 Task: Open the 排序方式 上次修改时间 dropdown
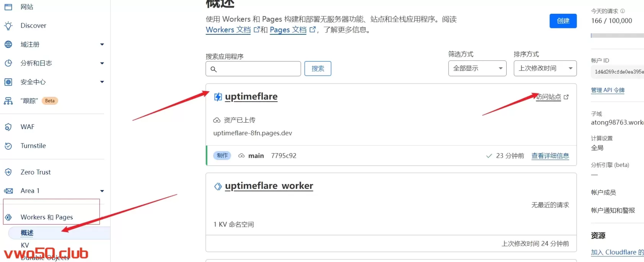[x=545, y=68]
